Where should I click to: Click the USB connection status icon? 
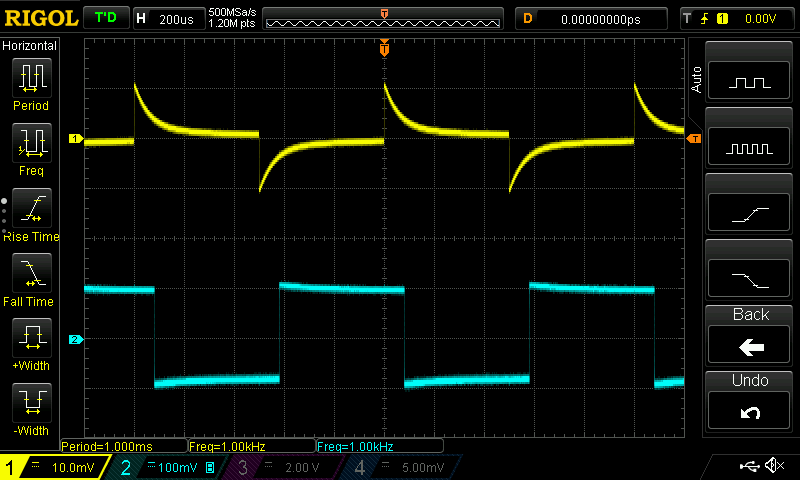tap(749, 466)
